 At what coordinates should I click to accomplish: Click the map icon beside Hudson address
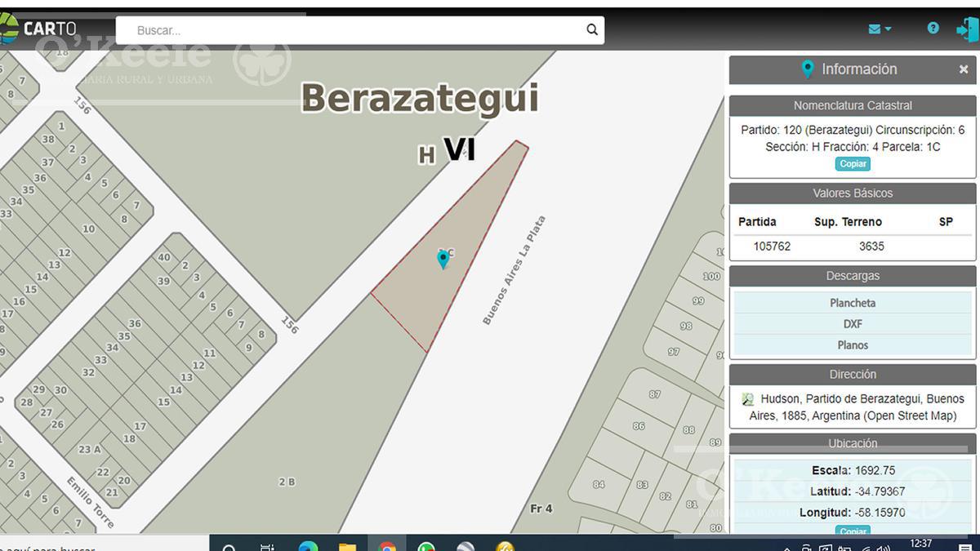747,399
